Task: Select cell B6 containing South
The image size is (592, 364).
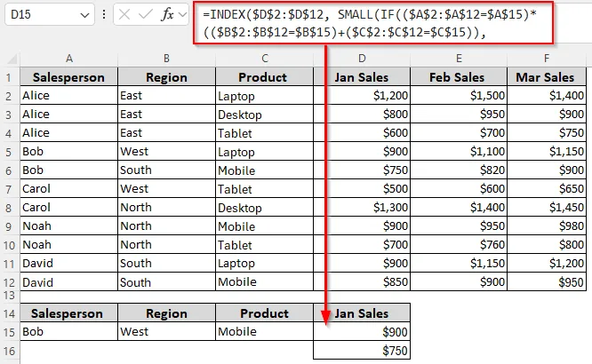Action: tap(166, 170)
